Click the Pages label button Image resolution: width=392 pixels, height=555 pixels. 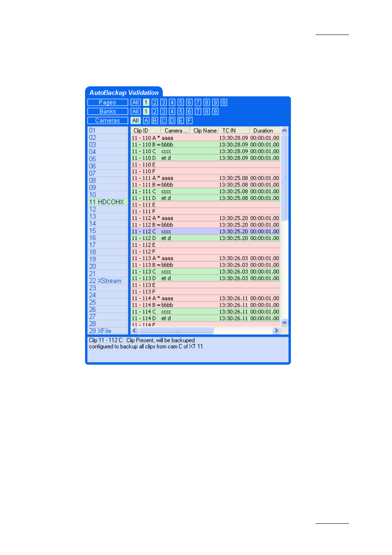tap(108, 102)
